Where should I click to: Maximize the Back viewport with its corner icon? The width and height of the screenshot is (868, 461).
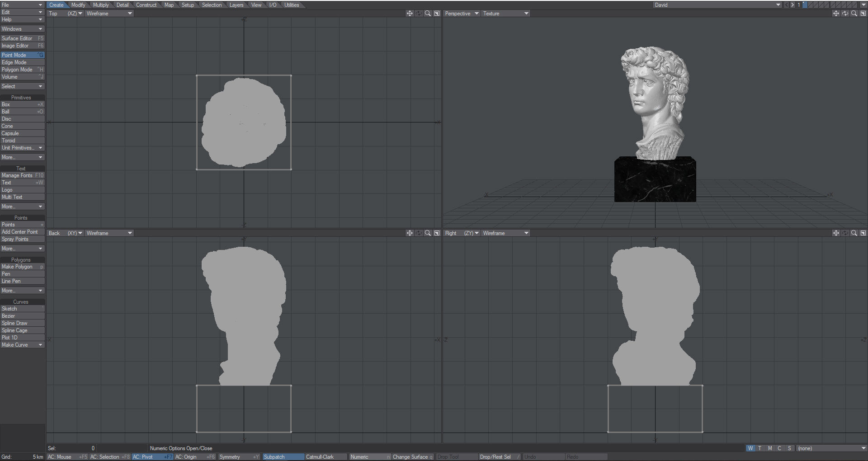point(437,233)
